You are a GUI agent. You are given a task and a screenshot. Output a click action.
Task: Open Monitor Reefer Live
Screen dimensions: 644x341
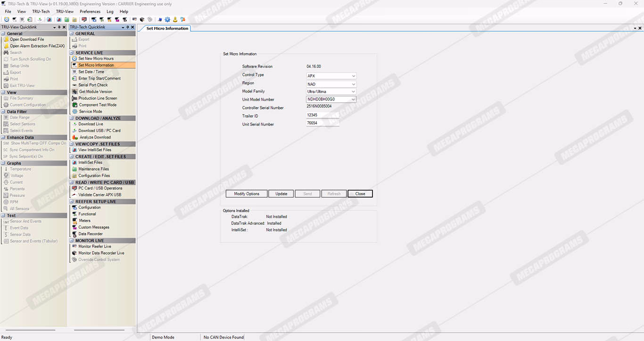point(95,246)
